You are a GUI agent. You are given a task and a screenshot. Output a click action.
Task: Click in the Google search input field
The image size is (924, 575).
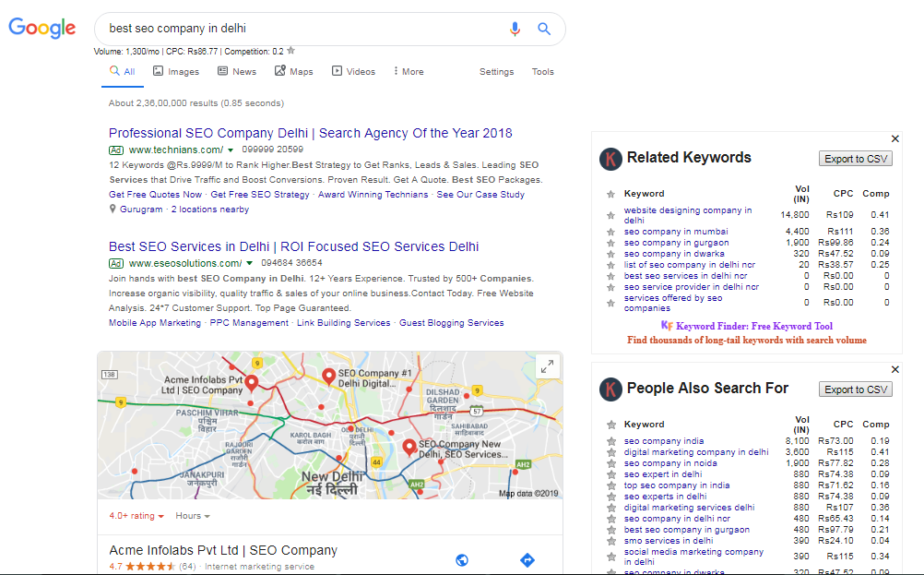303,29
